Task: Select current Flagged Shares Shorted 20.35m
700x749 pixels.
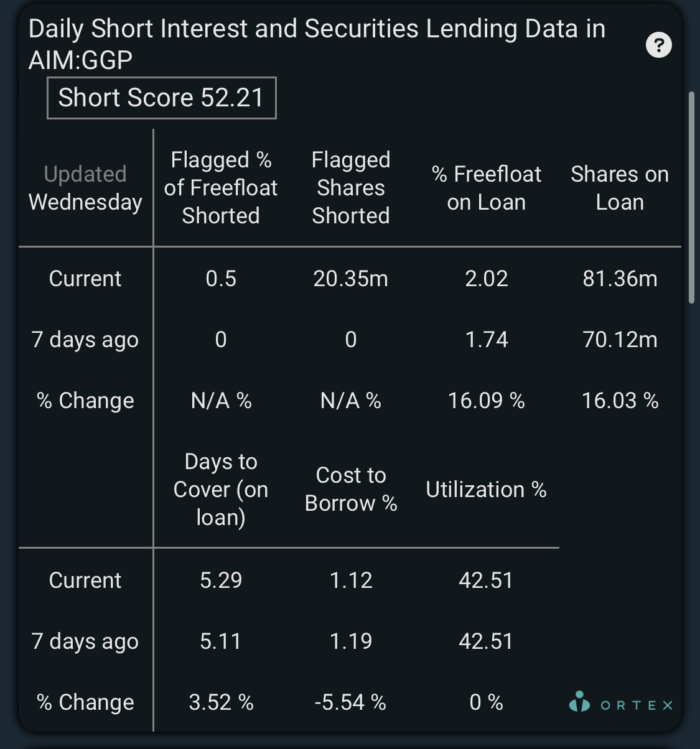Action: (351, 279)
